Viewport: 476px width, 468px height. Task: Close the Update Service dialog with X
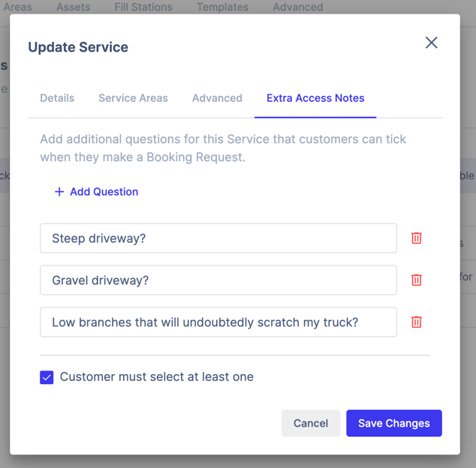pos(431,43)
